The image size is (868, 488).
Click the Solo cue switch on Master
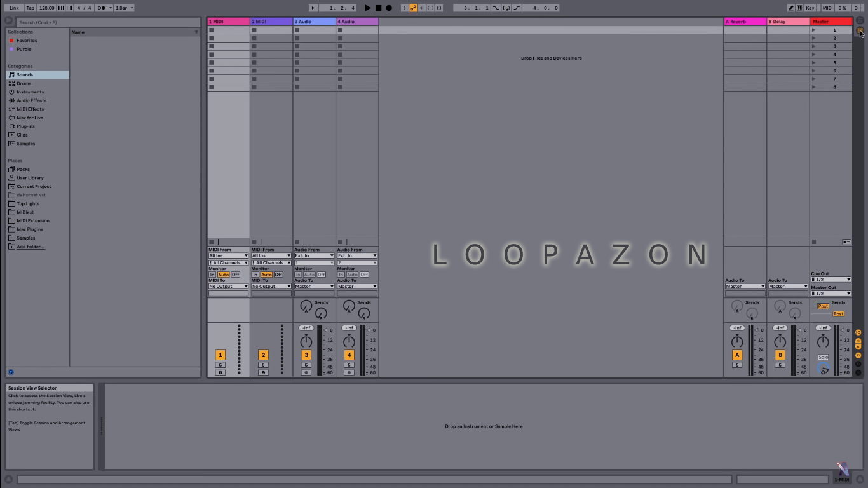pyautogui.click(x=823, y=357)
